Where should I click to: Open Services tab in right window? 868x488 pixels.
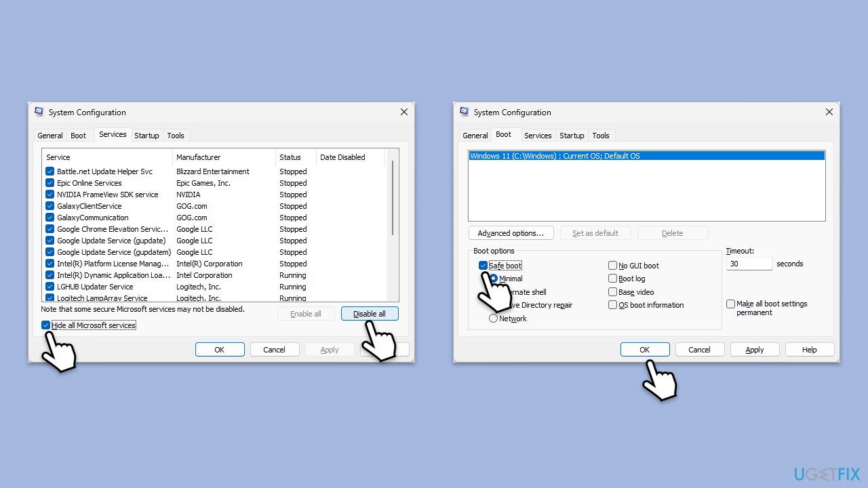pos(538,136)
